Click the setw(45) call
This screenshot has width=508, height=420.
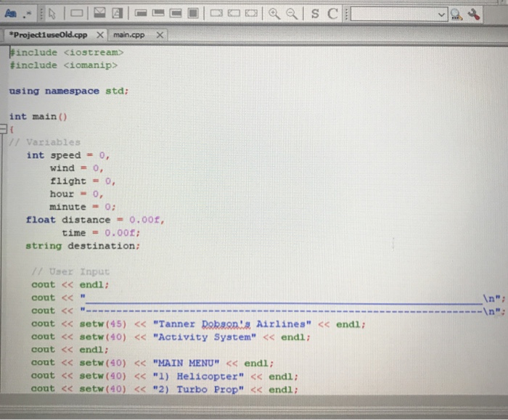point(103,324)
